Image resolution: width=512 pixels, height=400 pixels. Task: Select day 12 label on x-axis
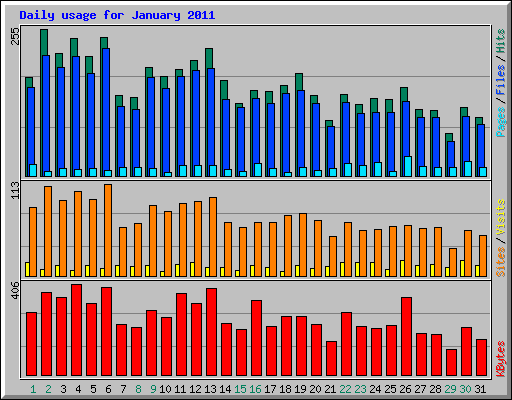point(195,389)
